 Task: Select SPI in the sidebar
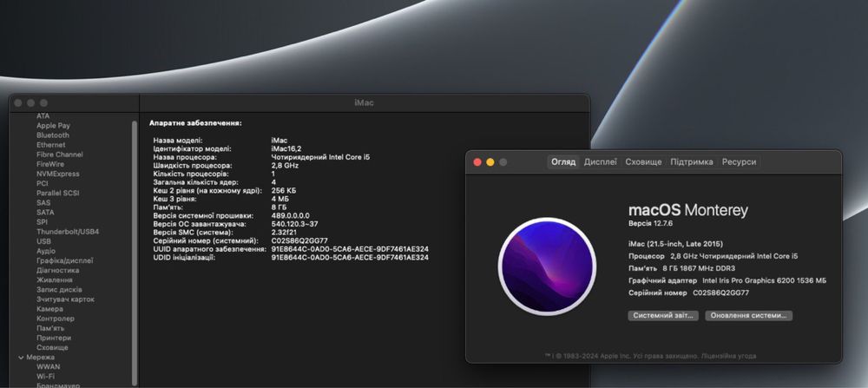click(42, 222)
